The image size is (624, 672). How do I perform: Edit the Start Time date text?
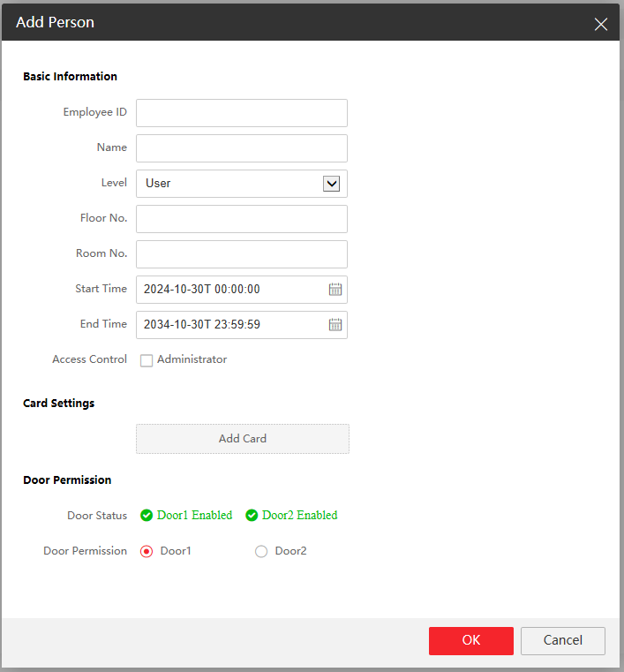click(229, 290)
